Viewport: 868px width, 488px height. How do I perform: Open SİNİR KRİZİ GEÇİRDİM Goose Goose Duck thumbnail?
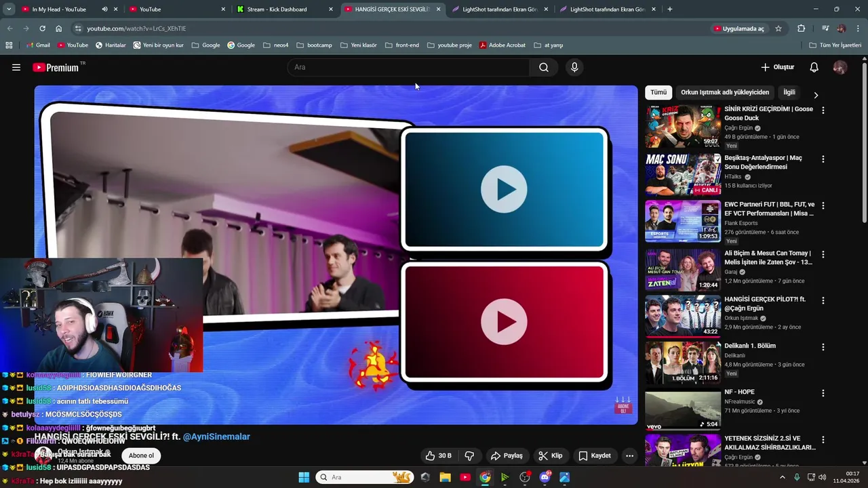(683, 126)
